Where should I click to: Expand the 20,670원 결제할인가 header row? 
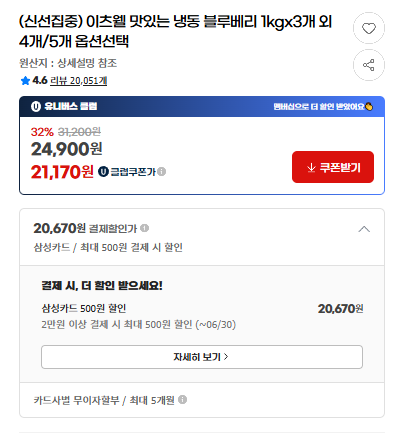pyautogui.click(x=202, y=237)
